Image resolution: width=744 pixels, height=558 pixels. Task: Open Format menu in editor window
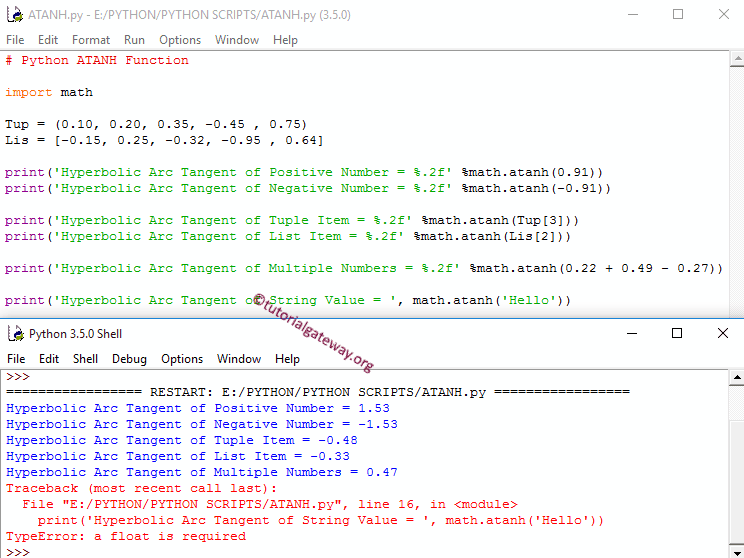tap(91, 40)
